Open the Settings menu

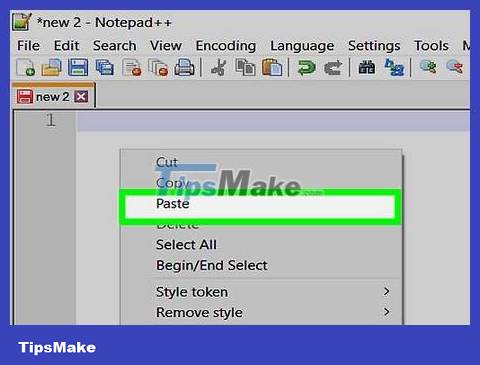point(374,46)
